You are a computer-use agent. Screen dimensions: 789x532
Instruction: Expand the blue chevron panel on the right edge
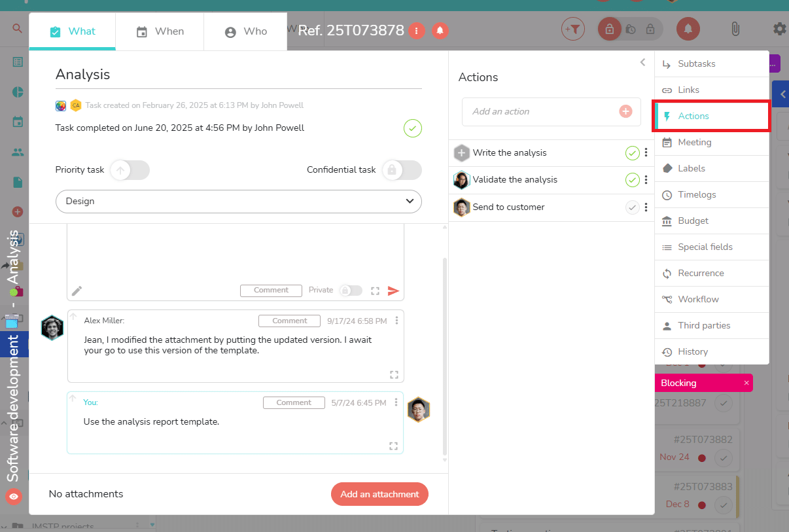coord(782,93)
